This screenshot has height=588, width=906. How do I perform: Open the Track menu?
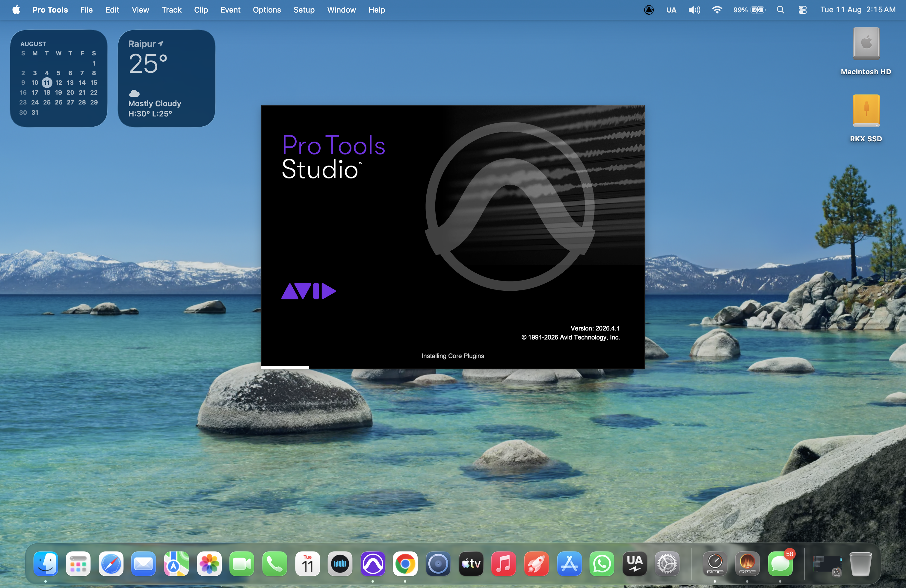coord(172,10)
